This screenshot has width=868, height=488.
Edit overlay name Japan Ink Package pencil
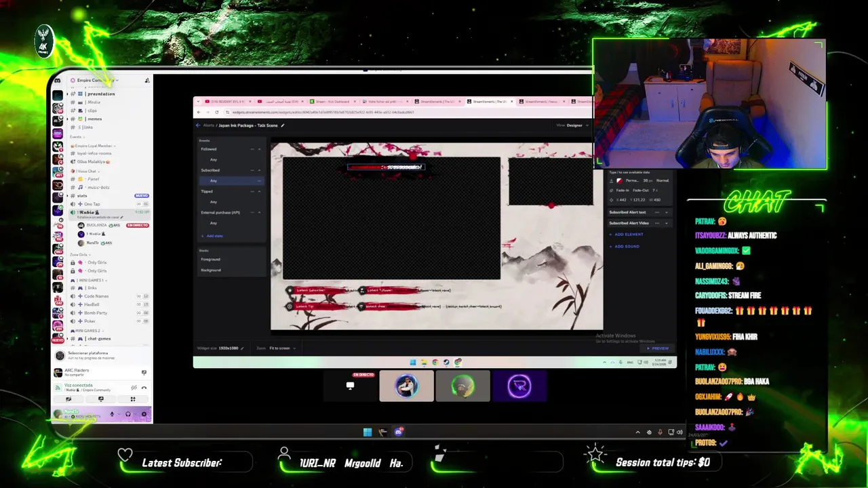coord(283,125)
